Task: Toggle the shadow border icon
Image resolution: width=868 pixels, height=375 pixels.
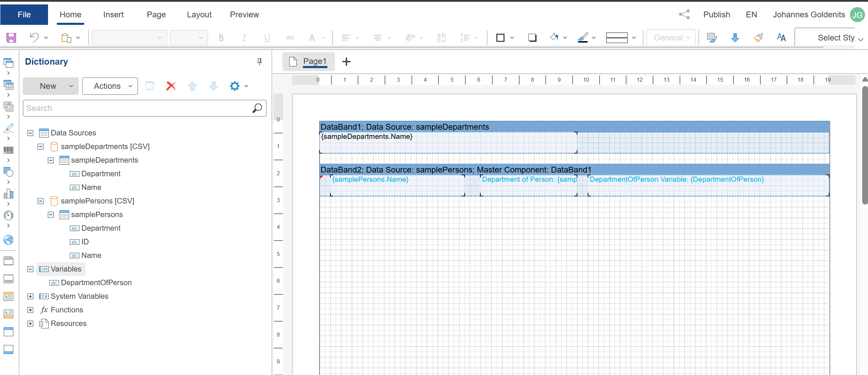Action: [x=532, y=37]
